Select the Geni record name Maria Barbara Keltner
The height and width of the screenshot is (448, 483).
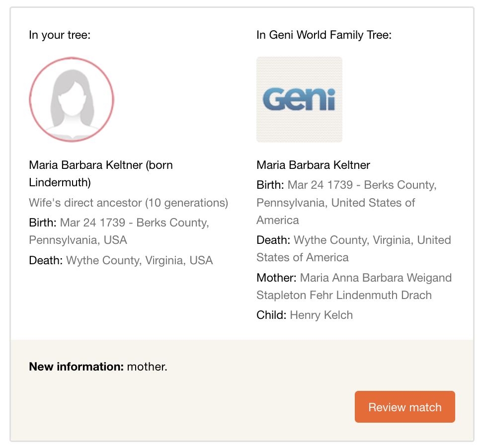click(x=313, y=165)
